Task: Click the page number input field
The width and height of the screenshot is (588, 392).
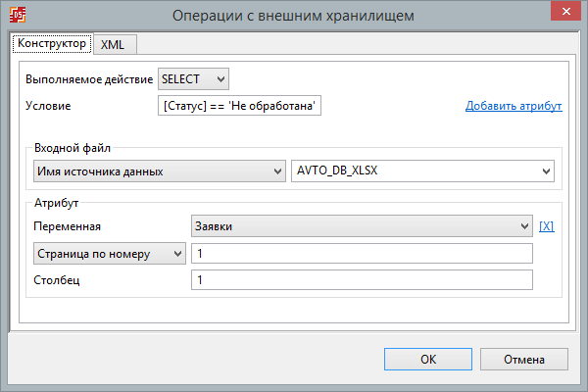Action: pos(362,254)
